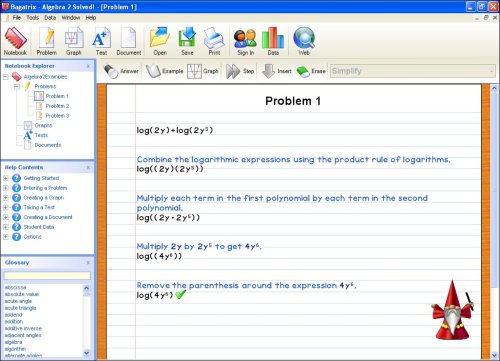500x361 pixels.
Task: Select glossary term 'algorithm'
Action: (15, 349)
